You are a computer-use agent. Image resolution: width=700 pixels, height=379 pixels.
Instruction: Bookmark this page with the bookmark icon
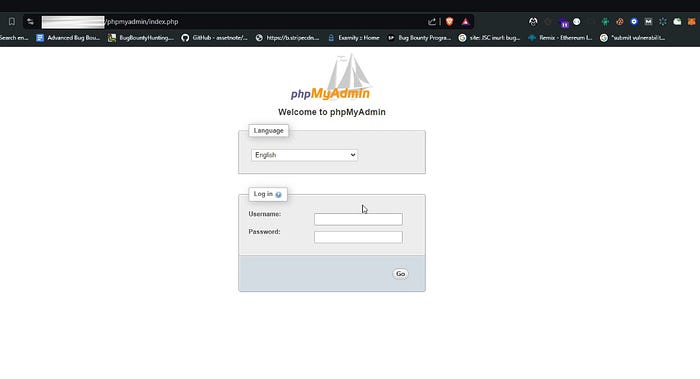12,21
